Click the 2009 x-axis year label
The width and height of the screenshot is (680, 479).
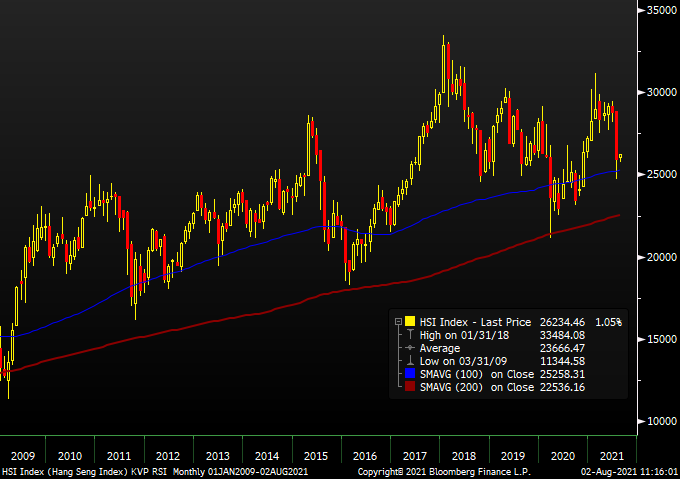tap(23, 456)
